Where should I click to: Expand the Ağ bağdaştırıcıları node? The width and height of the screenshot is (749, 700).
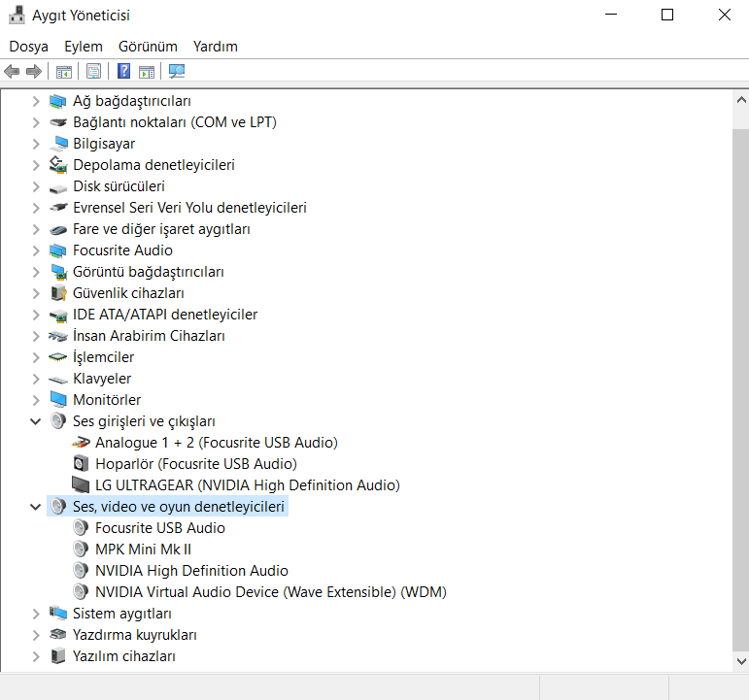[x=36, y=101]
